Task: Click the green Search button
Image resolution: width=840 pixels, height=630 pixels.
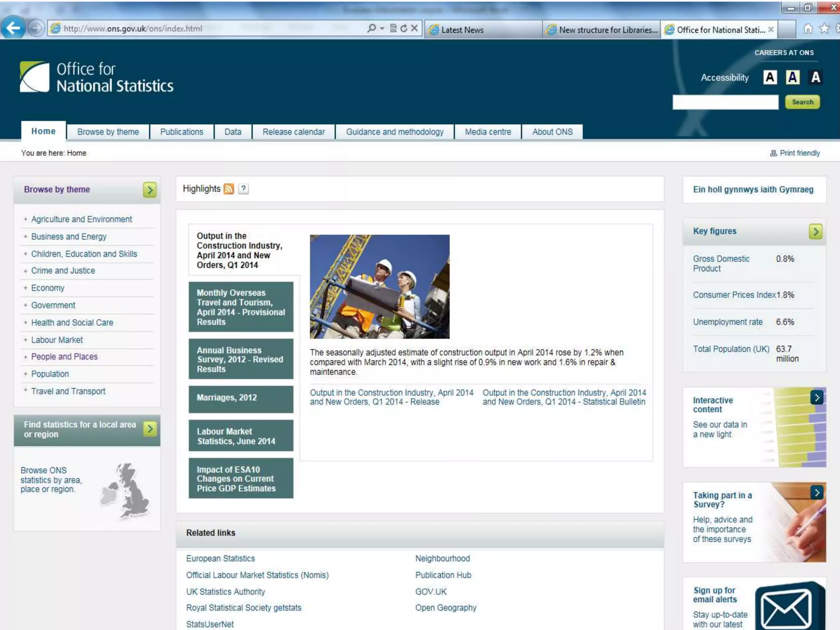Action: pos(802,102)
